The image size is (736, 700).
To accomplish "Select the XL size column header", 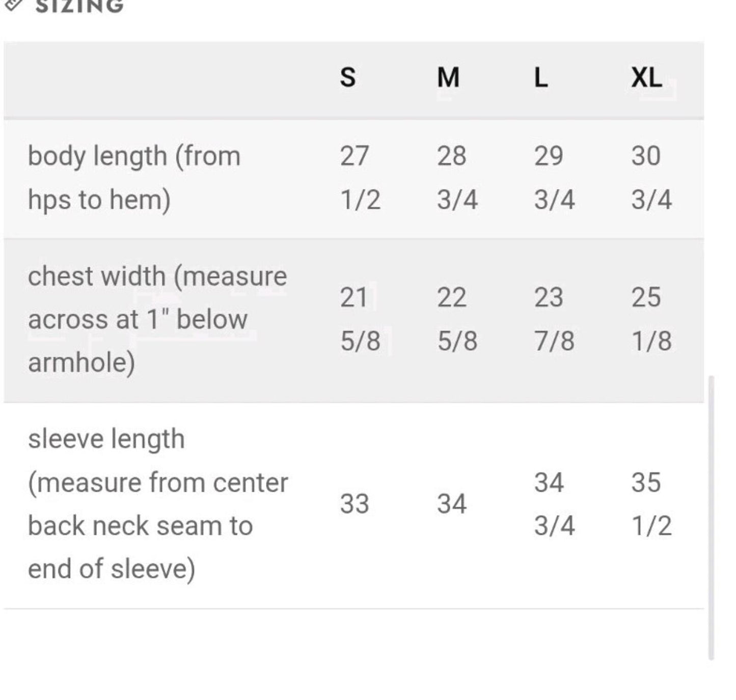I will tap(646, 78).
